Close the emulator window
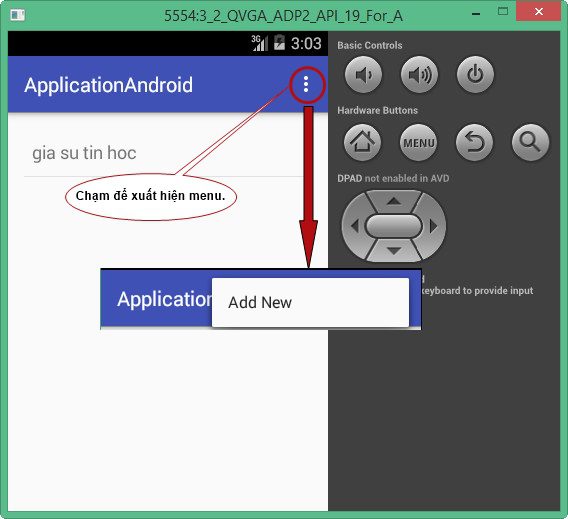Viewport: 568px width, 519px height. (x=539, y=12)
